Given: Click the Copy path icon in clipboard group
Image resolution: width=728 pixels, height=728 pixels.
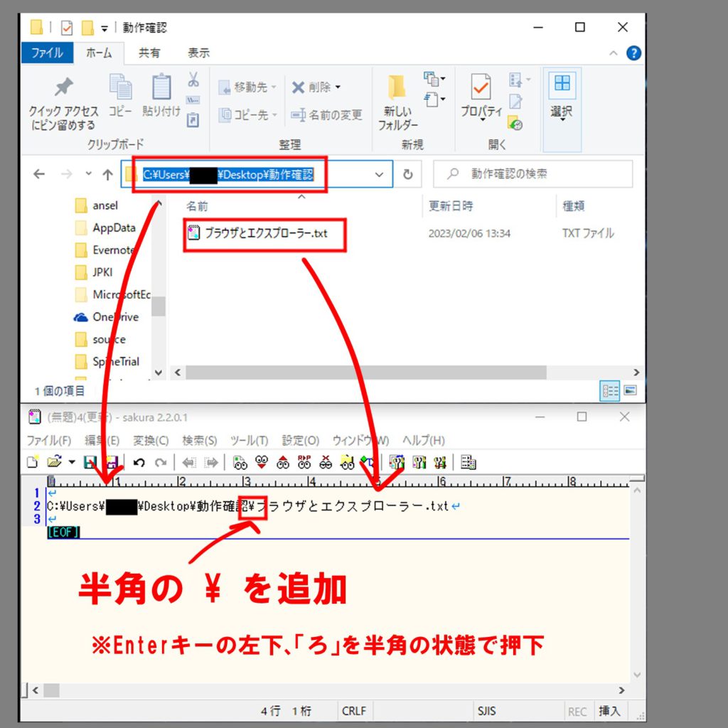Looking at the screenshot, I should coord(193,100).
